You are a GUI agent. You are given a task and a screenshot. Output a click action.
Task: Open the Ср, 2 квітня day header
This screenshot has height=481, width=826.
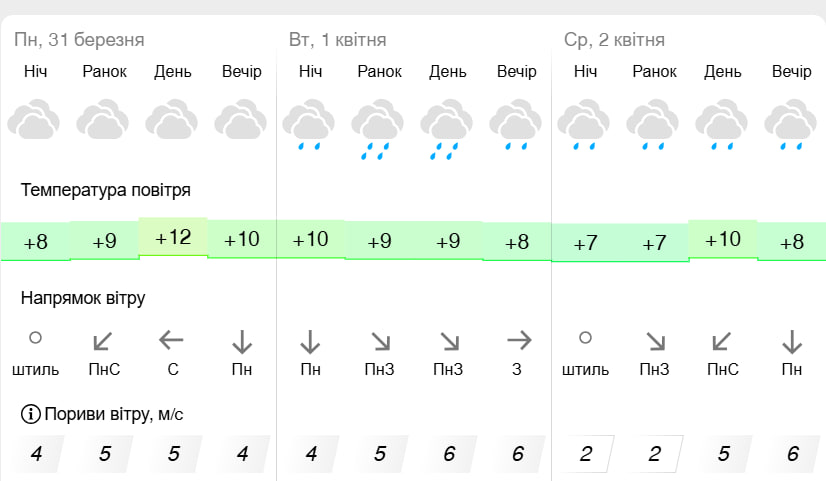coord(614,40)
